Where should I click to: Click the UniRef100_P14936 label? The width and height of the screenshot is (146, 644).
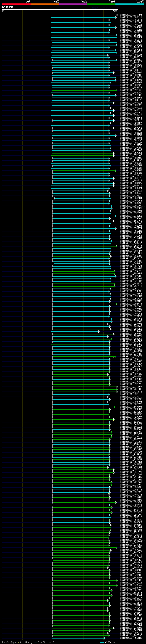point(131,291)
